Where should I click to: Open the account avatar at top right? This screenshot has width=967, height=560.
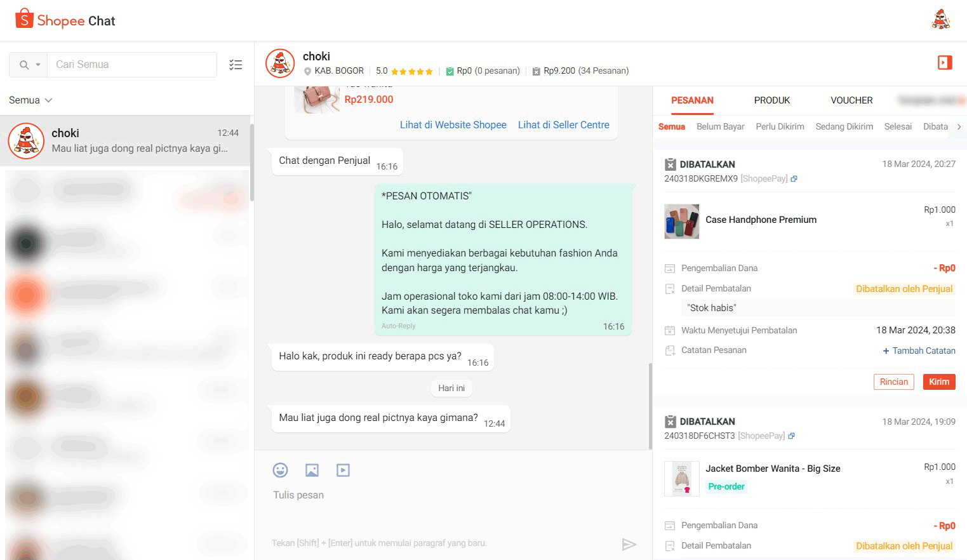(940, 19)
